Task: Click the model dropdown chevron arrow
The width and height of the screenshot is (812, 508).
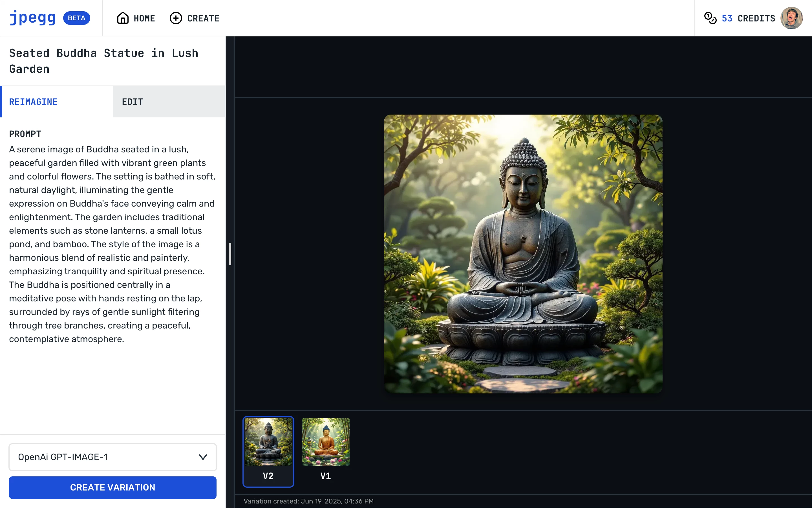Action: (203, 457)
